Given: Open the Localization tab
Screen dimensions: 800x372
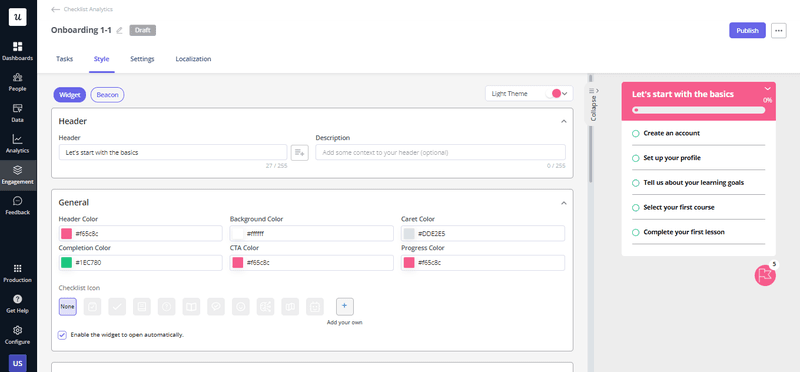Looking at the screenshot, I should pos(193,59).
